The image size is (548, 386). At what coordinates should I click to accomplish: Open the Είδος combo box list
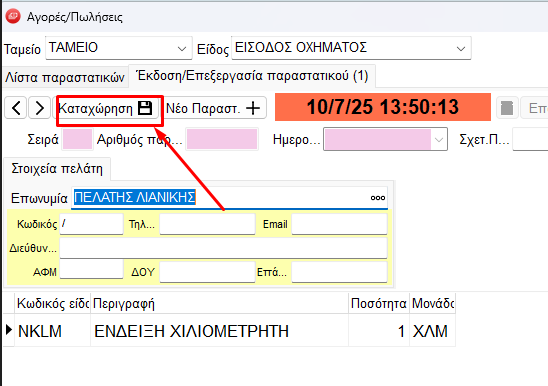[x=461, y=48]
